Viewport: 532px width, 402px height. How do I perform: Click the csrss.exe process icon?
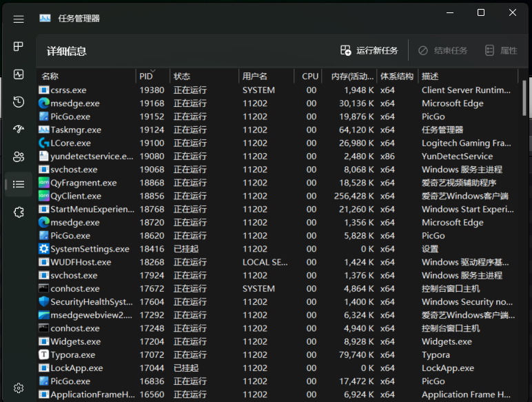coord(44,90)
